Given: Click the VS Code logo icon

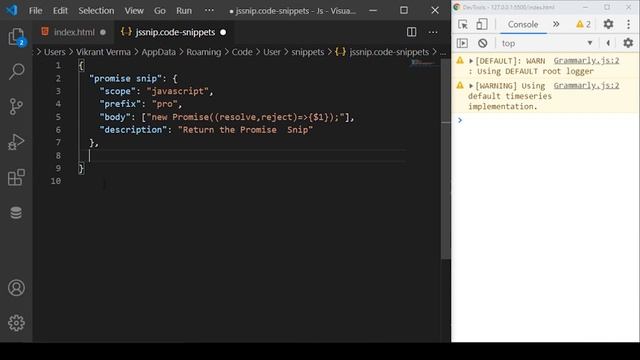Looking at the screenshot, I should pyautogui.click(x=12, y=10).
